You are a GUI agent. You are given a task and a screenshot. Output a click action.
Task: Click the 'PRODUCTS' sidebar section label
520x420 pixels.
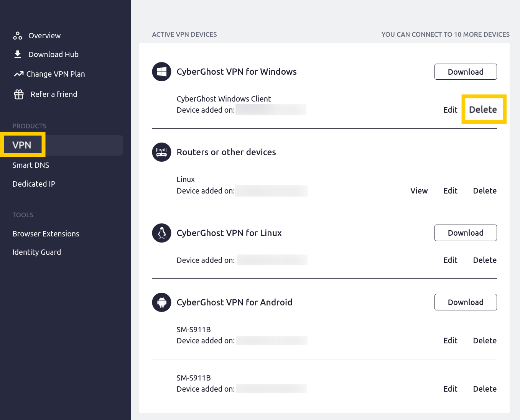coord(29,126)
